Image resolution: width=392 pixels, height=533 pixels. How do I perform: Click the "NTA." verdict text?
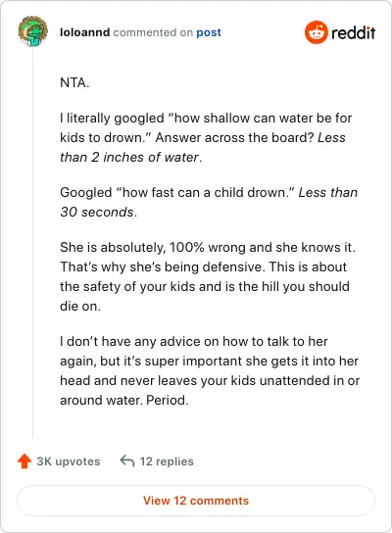click(x=74, y=82)
